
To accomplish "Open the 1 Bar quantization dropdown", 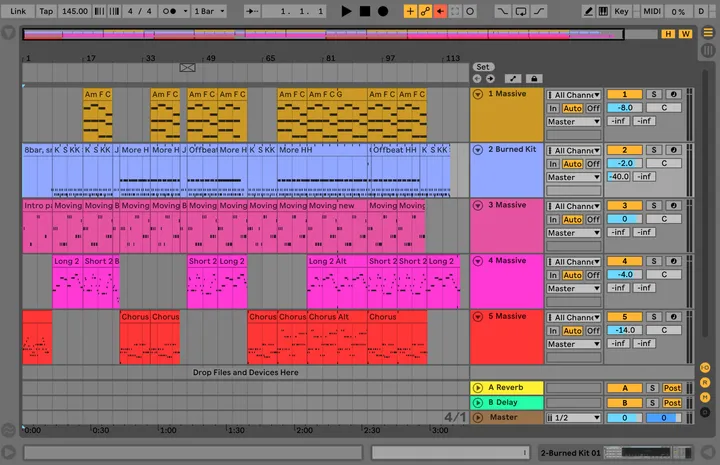I will [x=208, y=11].
